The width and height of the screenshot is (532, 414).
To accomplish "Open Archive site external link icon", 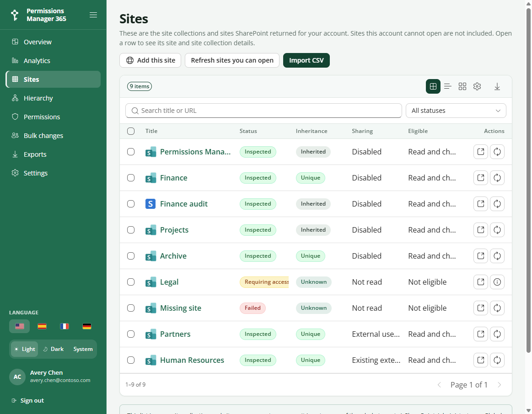I will [x=480, y=256].
